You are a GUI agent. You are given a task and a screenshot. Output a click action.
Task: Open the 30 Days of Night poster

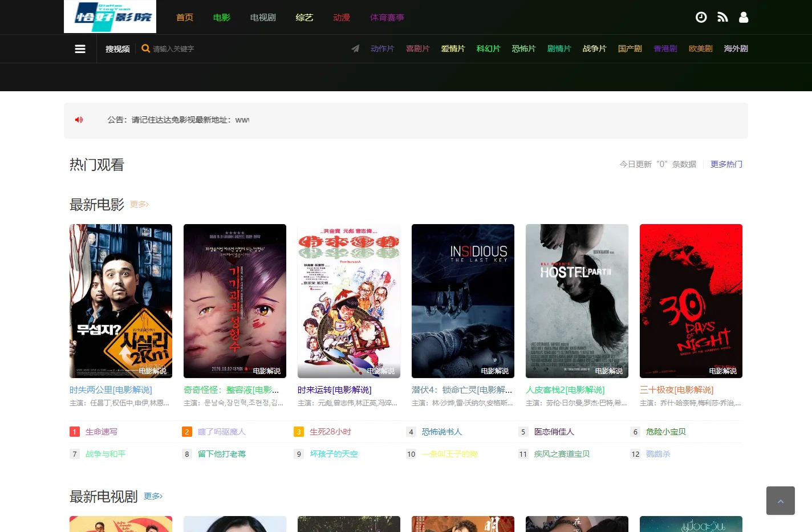tap(691, 301)
